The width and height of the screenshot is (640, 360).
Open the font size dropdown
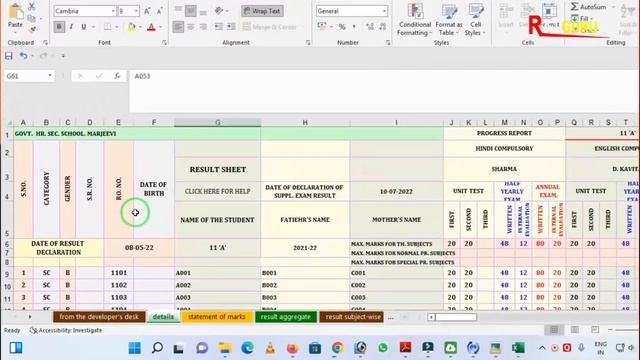click(x=136, y=11)
